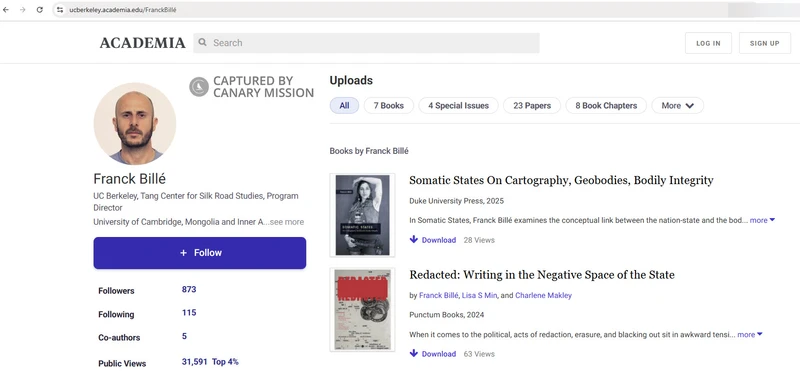Open the 5 co-authors count

[x=184, y=336]
